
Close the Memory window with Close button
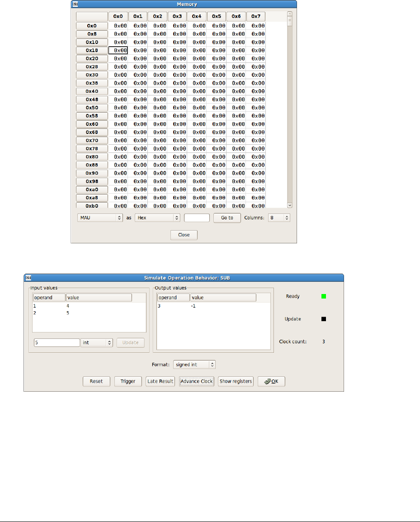pyautogui.click(x=184, y=235)
